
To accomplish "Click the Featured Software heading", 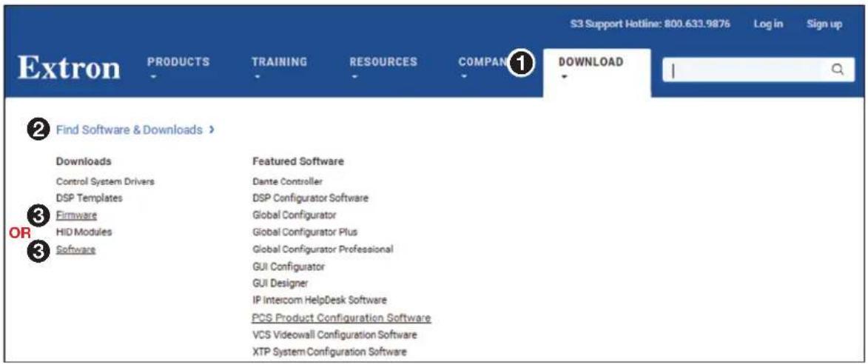I will pos(297,161).
